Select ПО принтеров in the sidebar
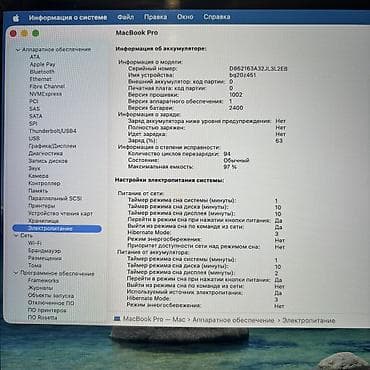The height and width of the screenshot is (370, 370). coord(47,310)
